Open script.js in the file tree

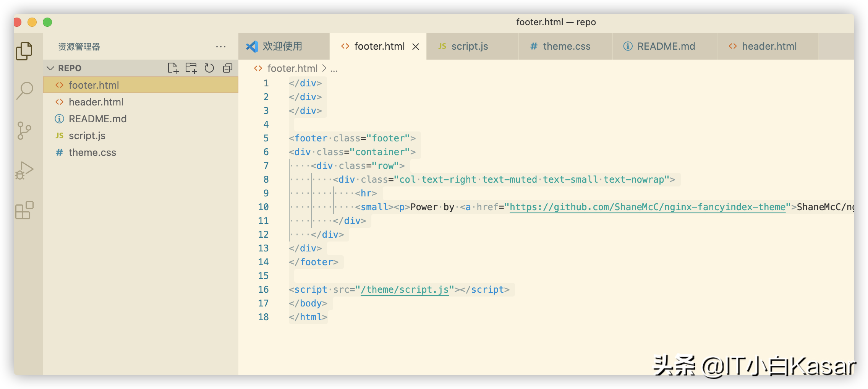click(141, 135)
